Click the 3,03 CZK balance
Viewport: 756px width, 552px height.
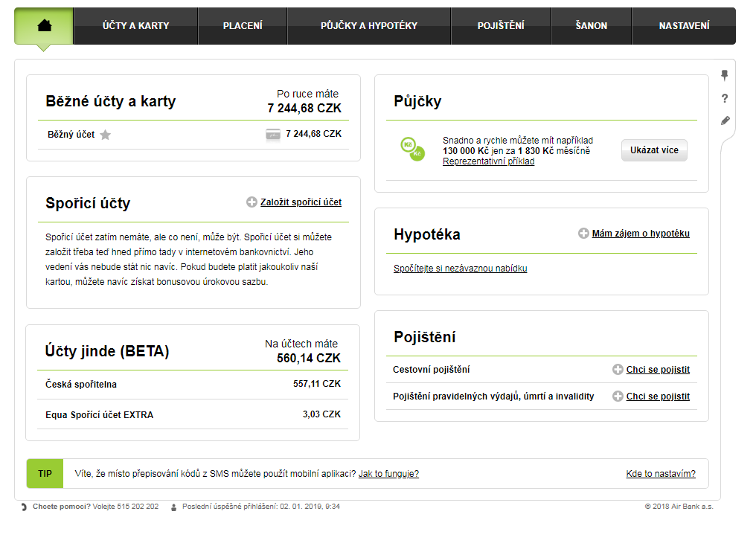321,414
